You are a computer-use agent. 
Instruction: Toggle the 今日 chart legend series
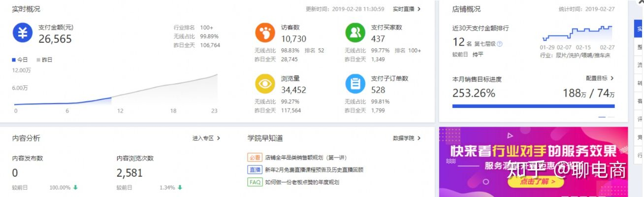pyautogui.click(x=20, y=60)
